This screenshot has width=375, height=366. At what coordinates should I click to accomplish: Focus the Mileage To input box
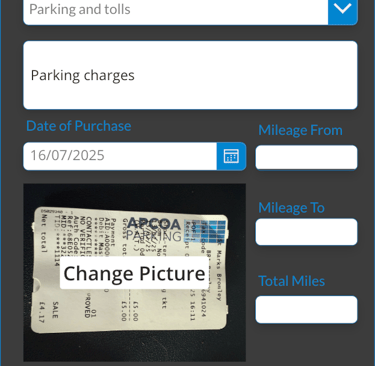coord(306,232)
